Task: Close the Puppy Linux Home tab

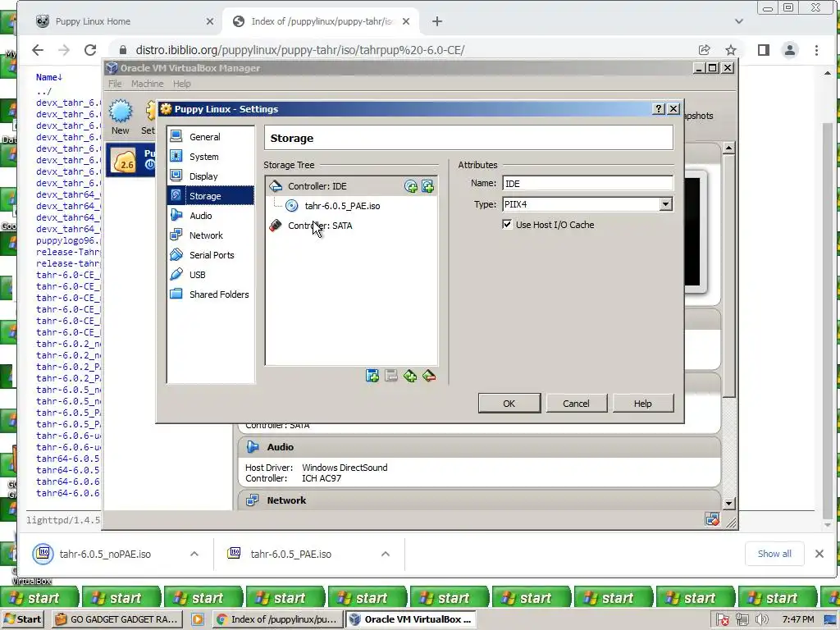Action: (209, 21)
